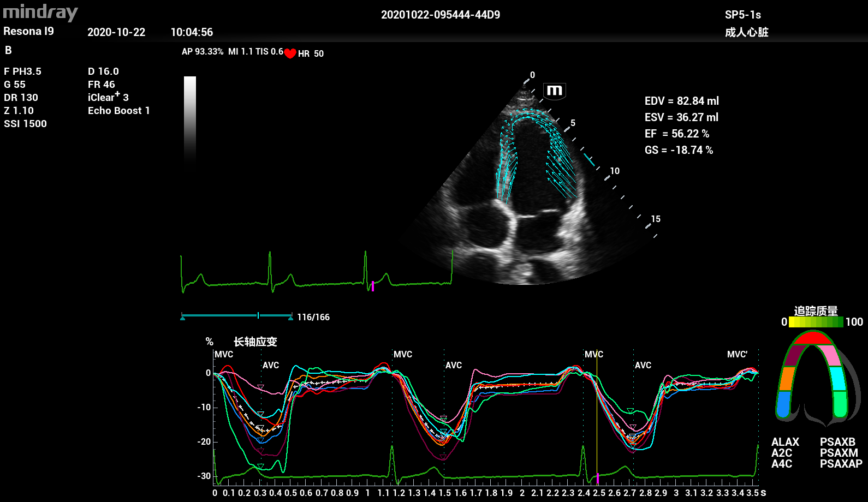This screenshot has width=868, height=502.
Task: Select the cyan mid segment
Action: click(837, 378)
